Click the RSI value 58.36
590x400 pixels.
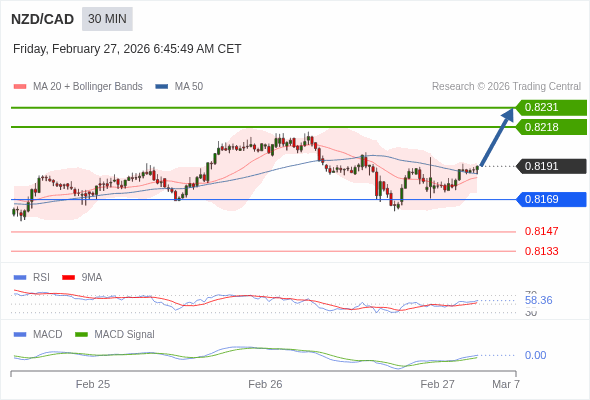[x=538, y=300]
